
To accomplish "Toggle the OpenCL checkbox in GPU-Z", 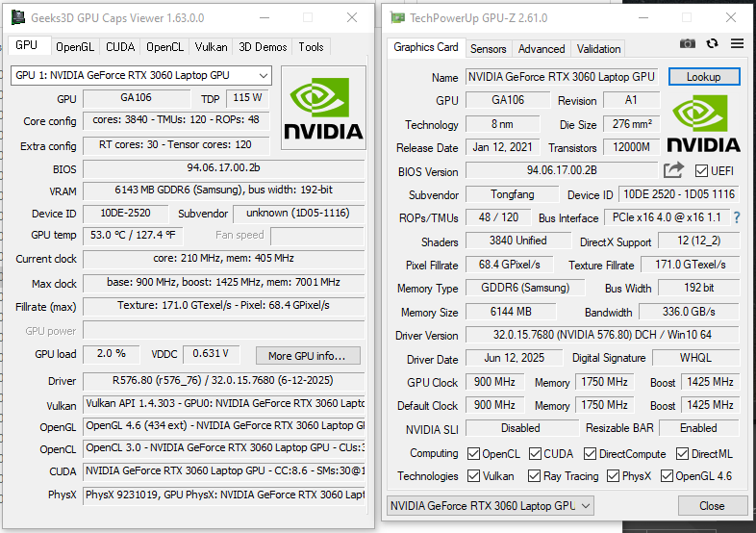I will pyautogui.click(x=473, y=454).
